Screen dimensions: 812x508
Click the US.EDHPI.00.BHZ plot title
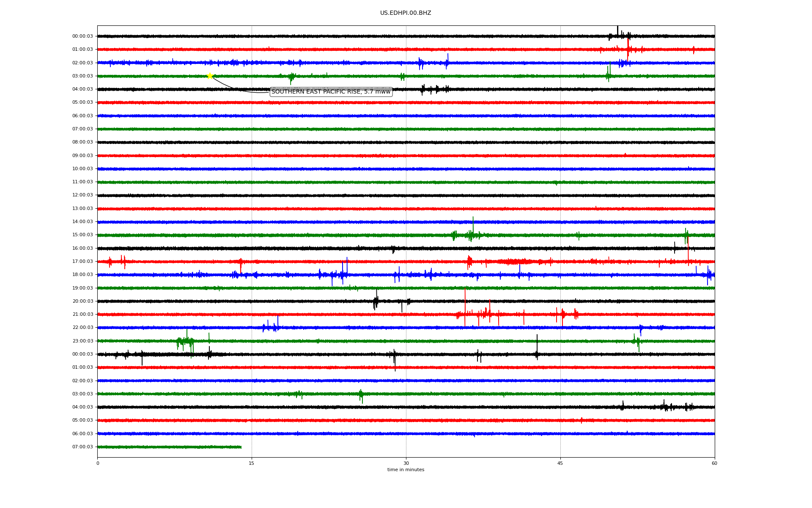click(x=406, y=13)
